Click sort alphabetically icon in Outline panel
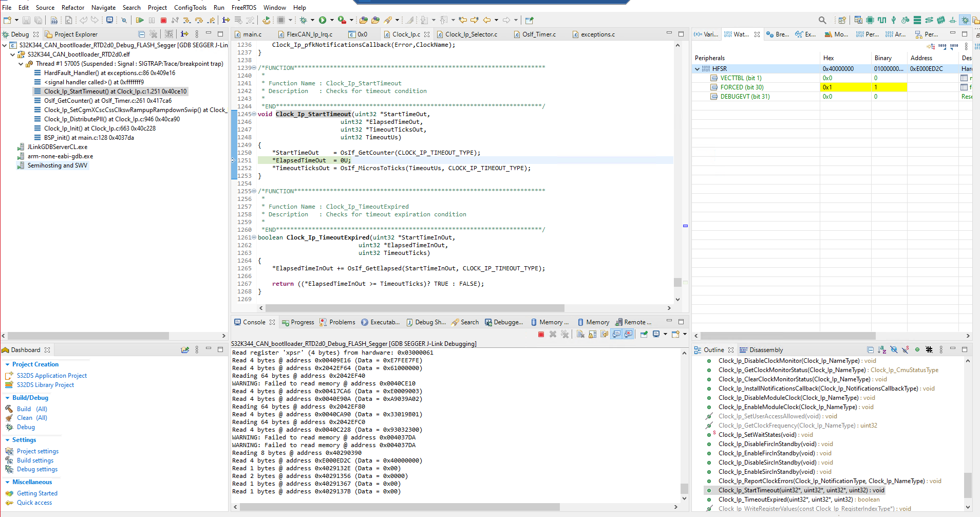This screenshot has height=517, width=980. tap(882, 349)
